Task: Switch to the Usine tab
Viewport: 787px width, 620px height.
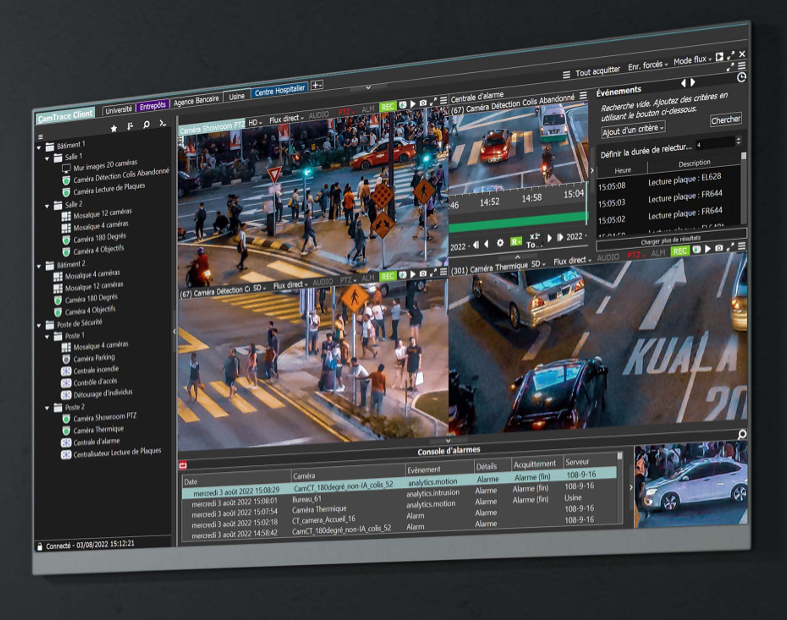Action: (x=236, y=96)
